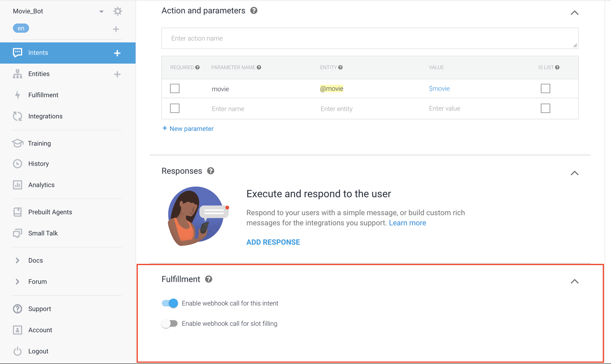Collapse the Action and parameters section
This screenshot has width=611, height=364.
coord(574,13)
